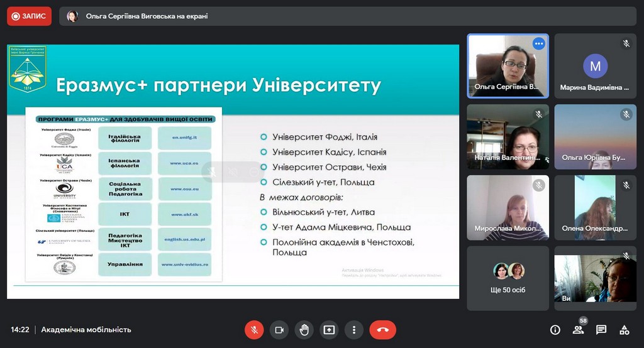644x348 pixels.
Task: Click the red ЗАПИС recording indicator
Action: pyautogui.click(x=29, y=16)
